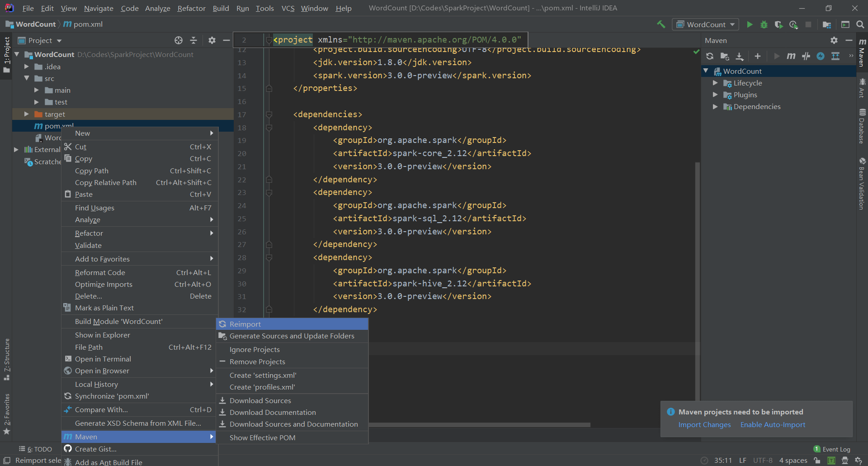This screenshot has width=868, height=466.
Task: Expand the target folder
Action: tap(26, 114)
